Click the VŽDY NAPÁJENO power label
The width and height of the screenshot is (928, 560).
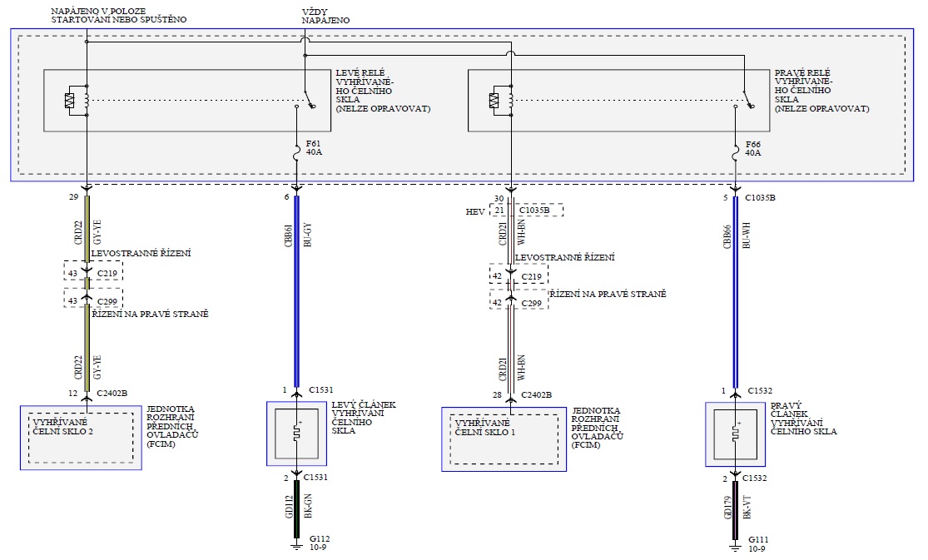[325, 15]
